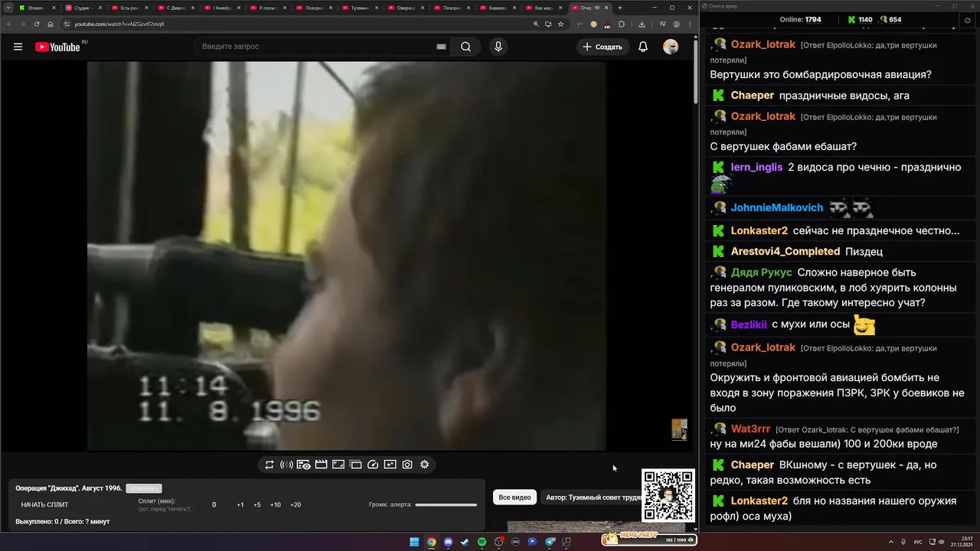Click the video player showing the 11.8.1996 timestamp
This screenshot has width=980, height=551.
pos(346,256)
